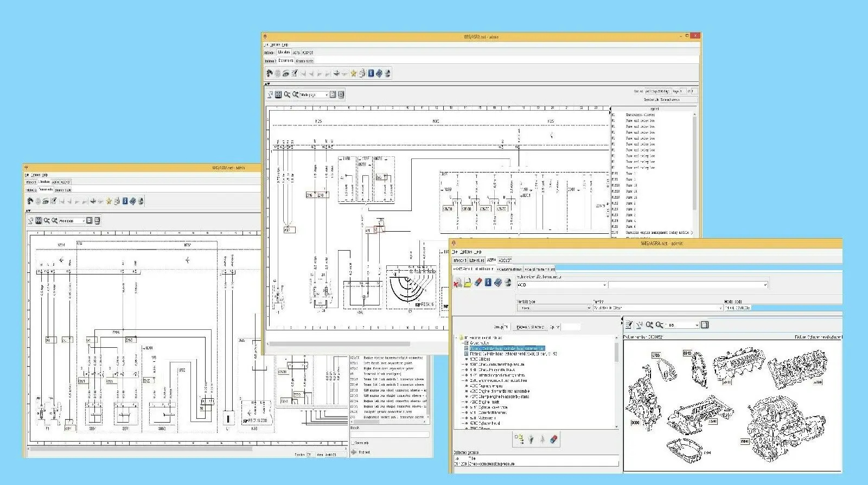
Task: Click the zoom-in magnifier in engine picture toolbar
Action: (x=649, y=325)
